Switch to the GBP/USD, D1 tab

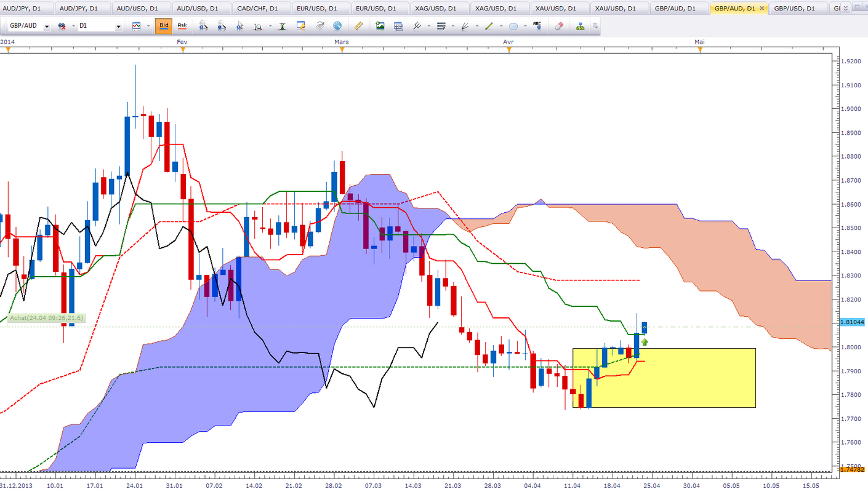[x=794, y=8]
